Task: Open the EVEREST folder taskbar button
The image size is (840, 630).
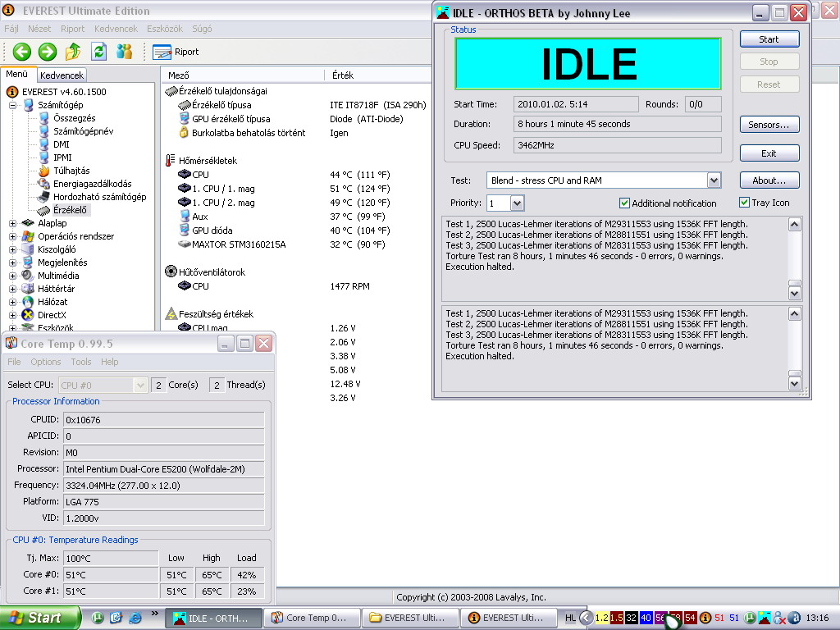Action: (410, 618)
